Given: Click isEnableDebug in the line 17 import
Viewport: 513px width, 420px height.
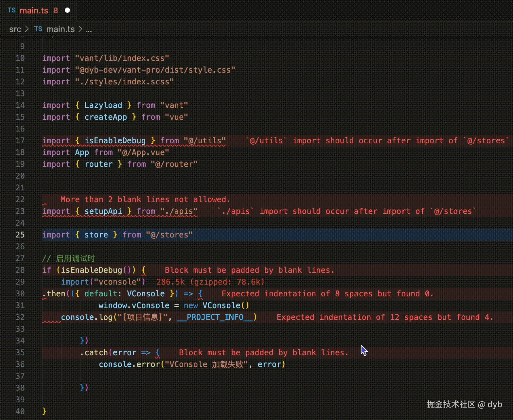Looking at the screenshot, I should (x=115, y=141).
